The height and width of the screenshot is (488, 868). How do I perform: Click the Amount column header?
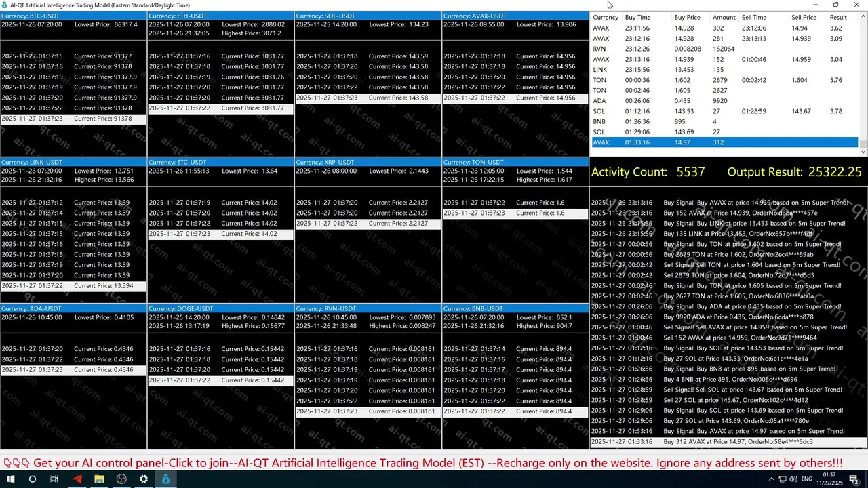click(724, 18)
